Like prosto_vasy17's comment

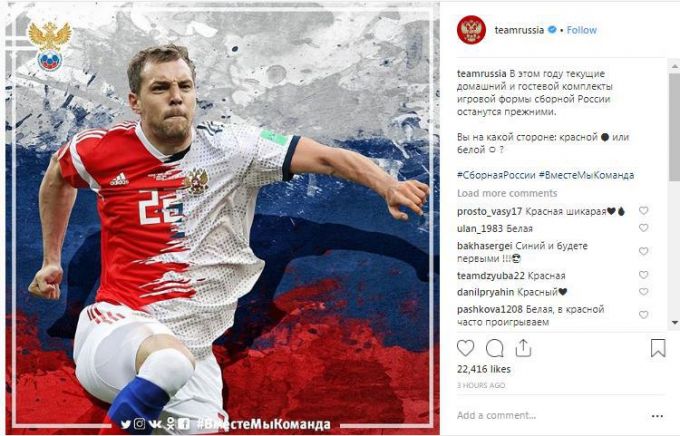[644, 210]
